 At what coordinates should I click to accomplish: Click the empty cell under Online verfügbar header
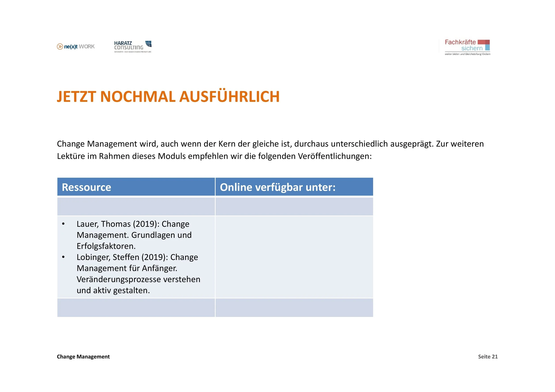[x=294, y=207]
